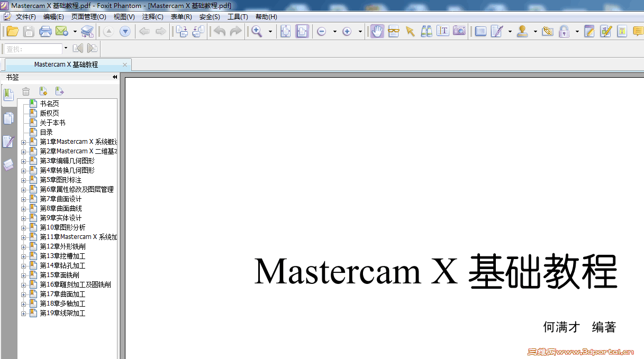Click the yellow comment note icon
This screenshot has height=359, width=644.
tap(638, 32)
